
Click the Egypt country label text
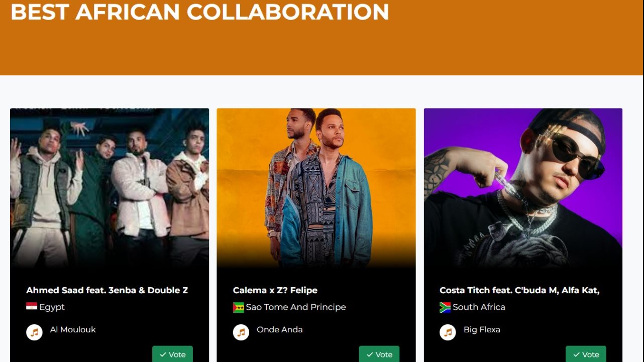click(x=52, y=307)
